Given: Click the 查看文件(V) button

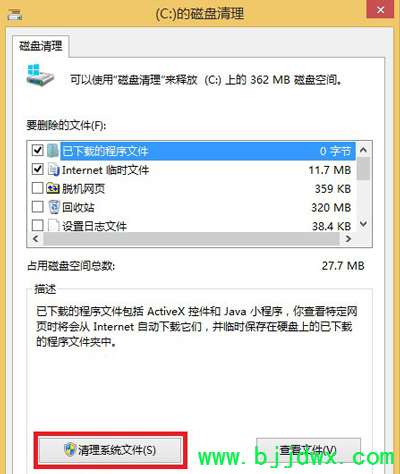Looking at the screenshot, I should click(x=308, y=450).
